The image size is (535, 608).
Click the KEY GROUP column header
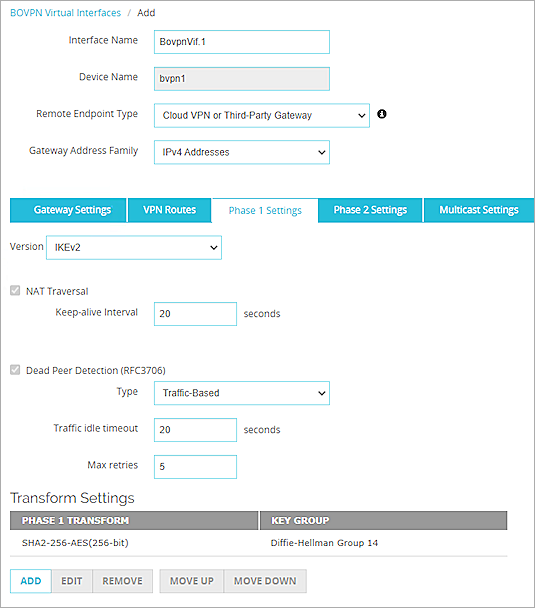tap(383, 520)
